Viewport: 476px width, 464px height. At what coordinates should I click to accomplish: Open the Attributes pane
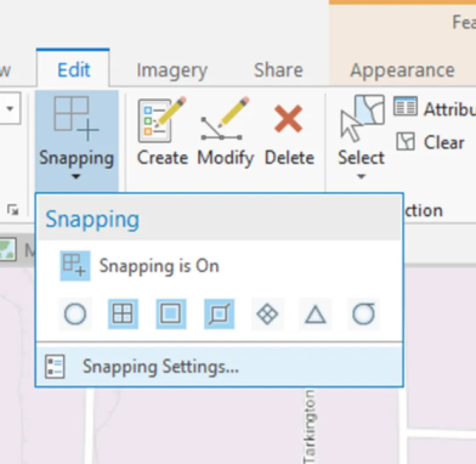pyautogui.click(x=434, y=108)
